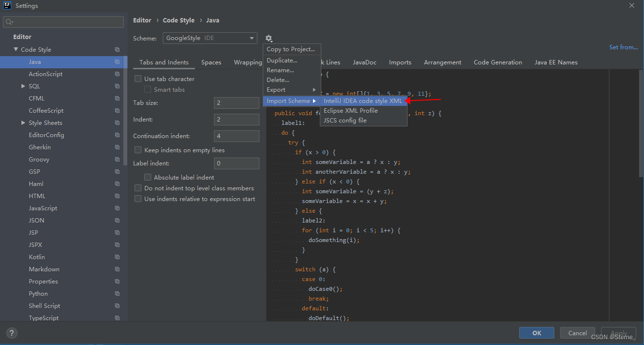This screenshot has height=345, width=644.
Task: Click the Label indent input field
Action: tap(236, 163)
